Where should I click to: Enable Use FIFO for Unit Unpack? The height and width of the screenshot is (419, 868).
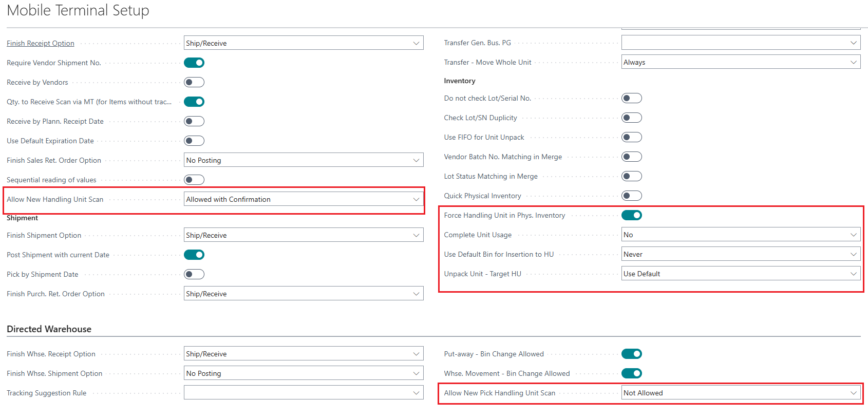tap(631, 137)
